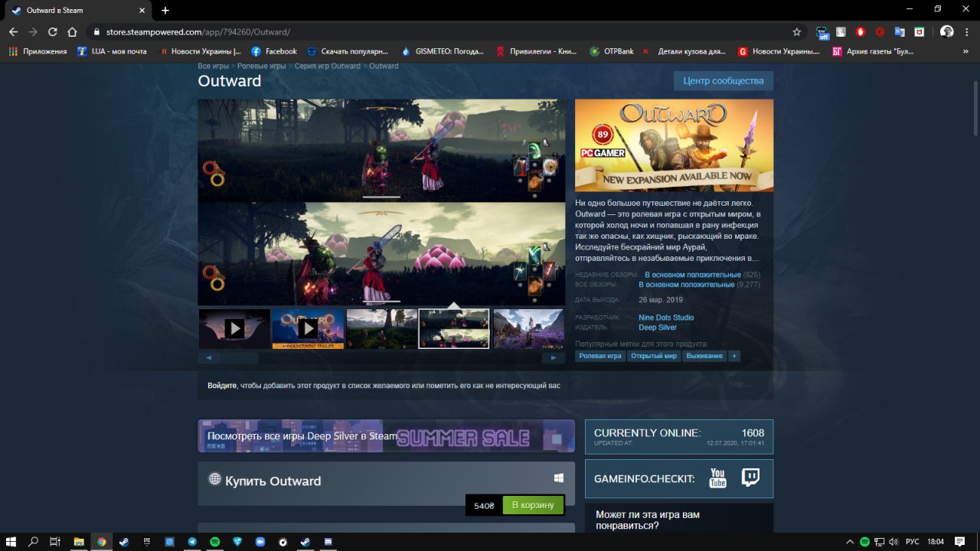Show hidden system tray icons
The image size is (980, 551).
(849, 541)
